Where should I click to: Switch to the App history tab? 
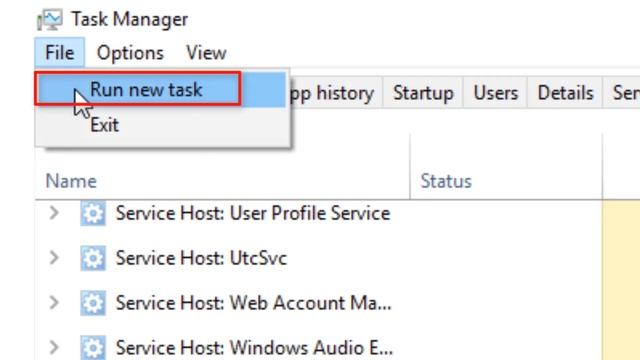(x=336, y=93)
